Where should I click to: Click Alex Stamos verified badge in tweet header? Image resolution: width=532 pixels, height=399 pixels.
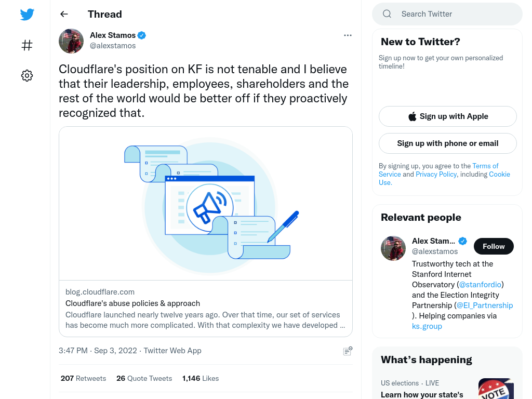(141, 35)
